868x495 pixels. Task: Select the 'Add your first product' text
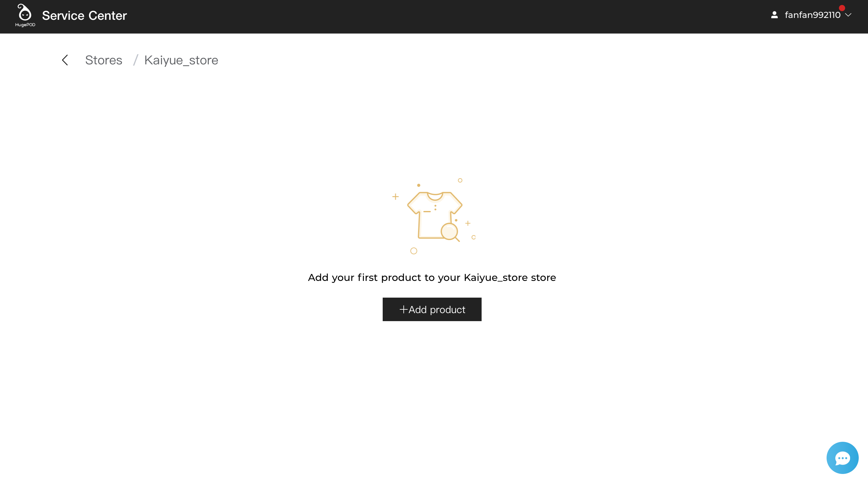[x=432, y=278]
